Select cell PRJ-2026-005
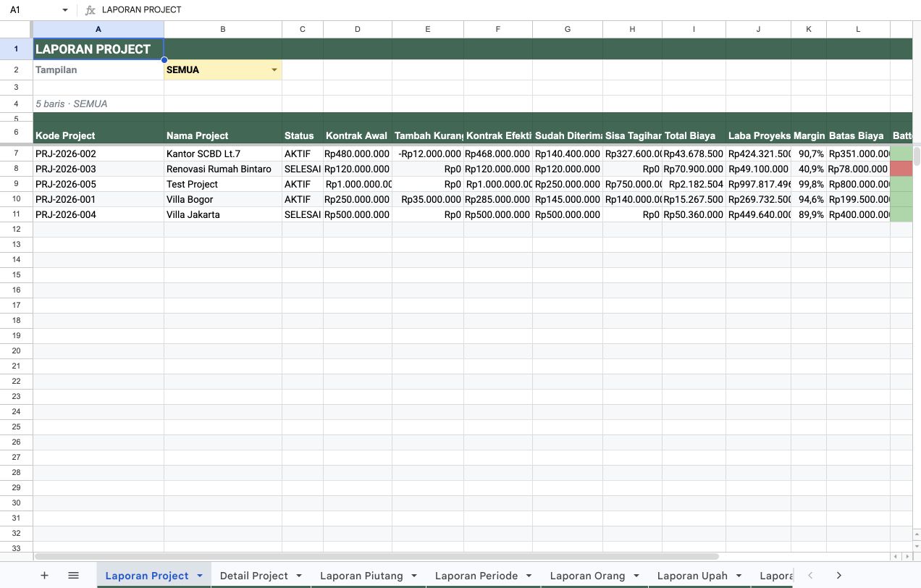Image resolution: width=921 pixels, height=588 pixels. 98,184
